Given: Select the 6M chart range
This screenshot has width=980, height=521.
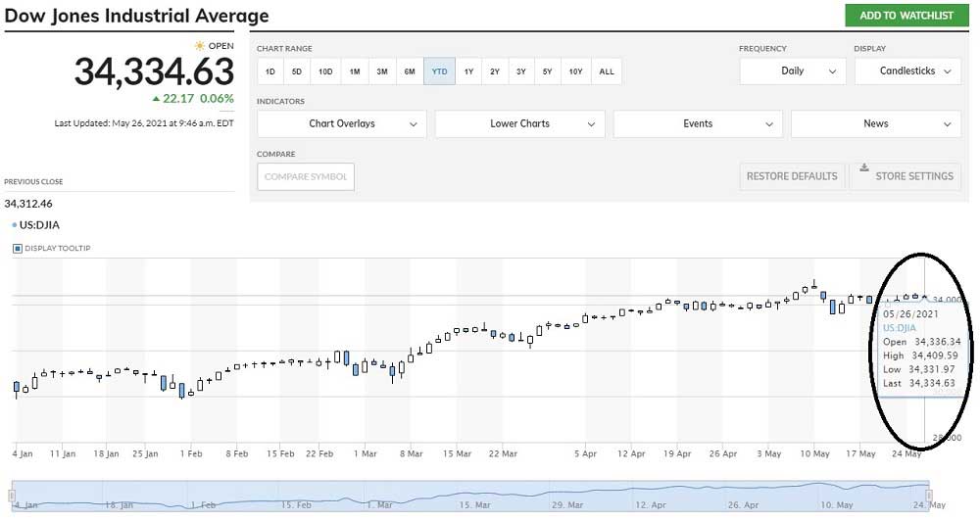Looking at the screenshot, I should point(410,71).
